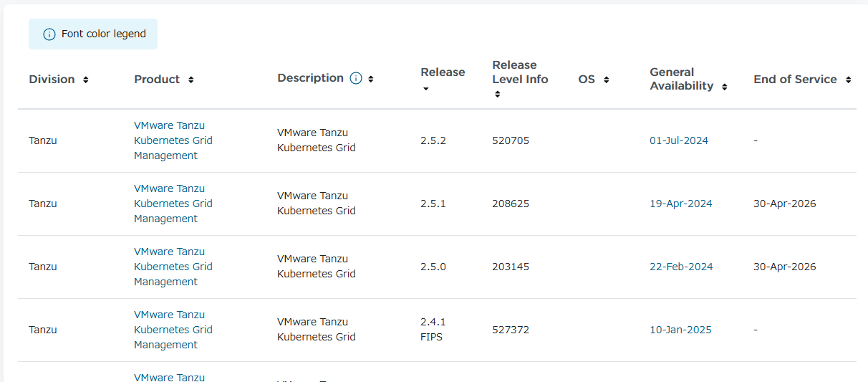Click the 01-Jul-2024 availability date link
Viewport: 868px width, 382px height.
pyautogui.click(x=678, y=140)
